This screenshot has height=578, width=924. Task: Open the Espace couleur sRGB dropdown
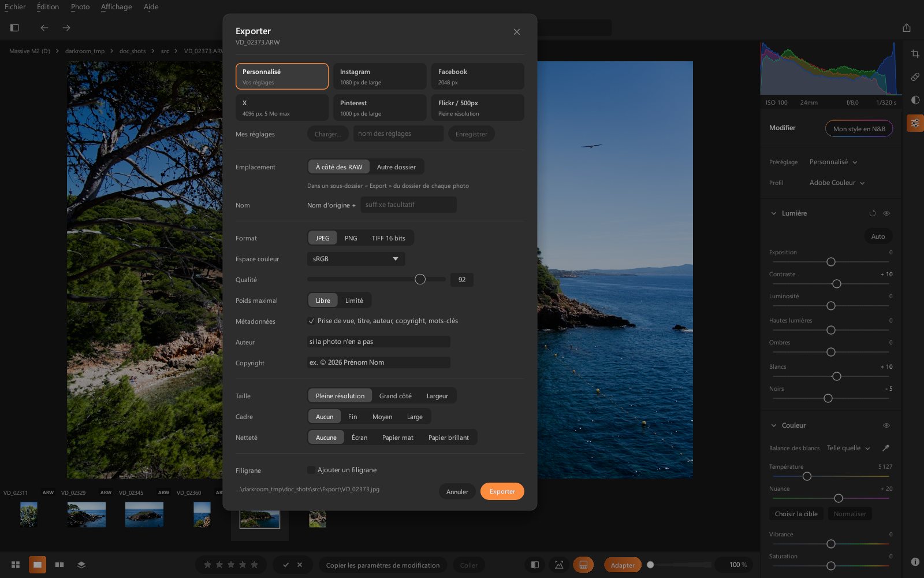point(356,259)
